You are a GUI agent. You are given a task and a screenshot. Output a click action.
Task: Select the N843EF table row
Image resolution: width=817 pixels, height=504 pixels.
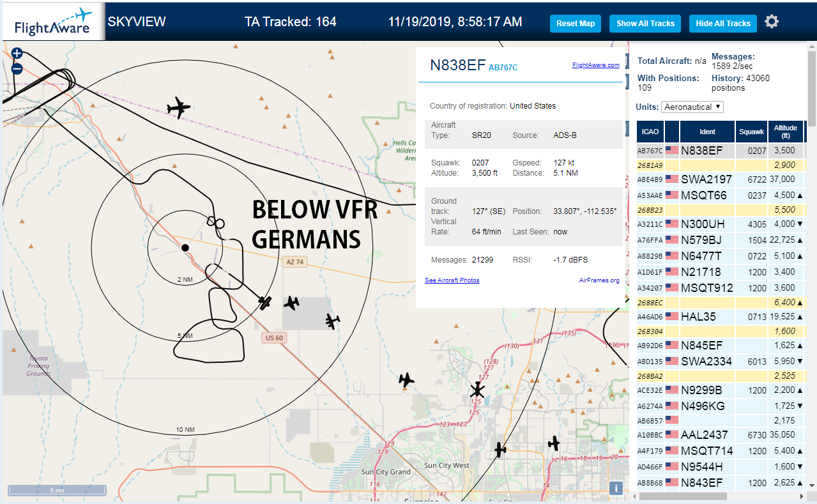click(x=721, y=483)
